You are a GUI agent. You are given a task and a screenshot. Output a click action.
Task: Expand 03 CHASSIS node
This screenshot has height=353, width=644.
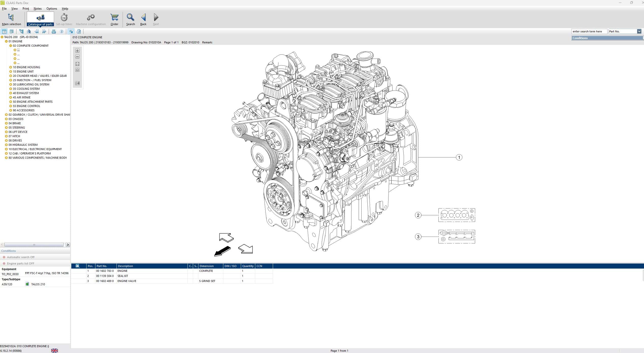(x=6, y=119)
